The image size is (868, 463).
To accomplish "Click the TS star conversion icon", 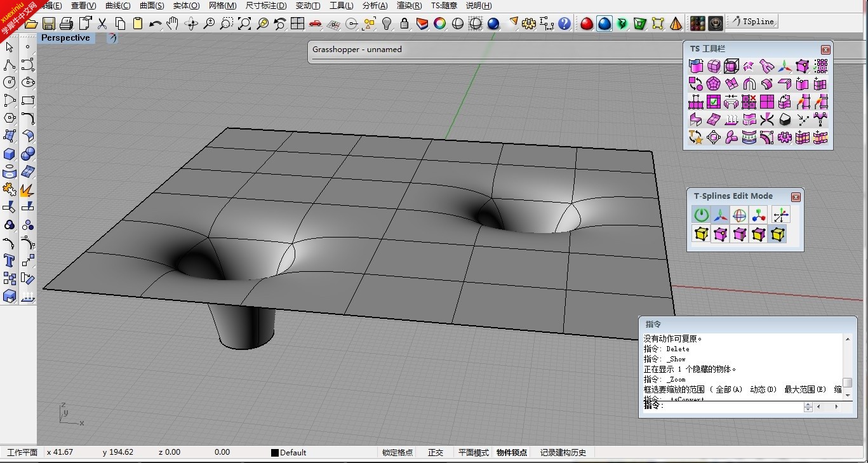I will pos(697,137).
